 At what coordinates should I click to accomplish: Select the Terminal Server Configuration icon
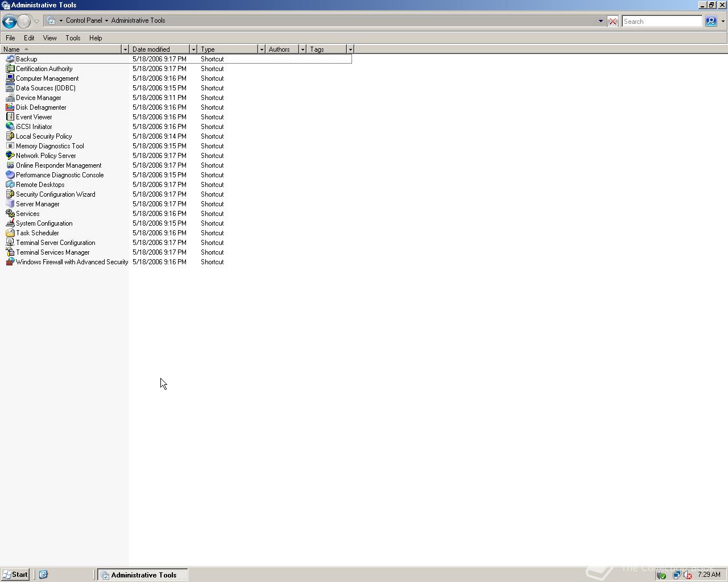(x=10, y=243)
